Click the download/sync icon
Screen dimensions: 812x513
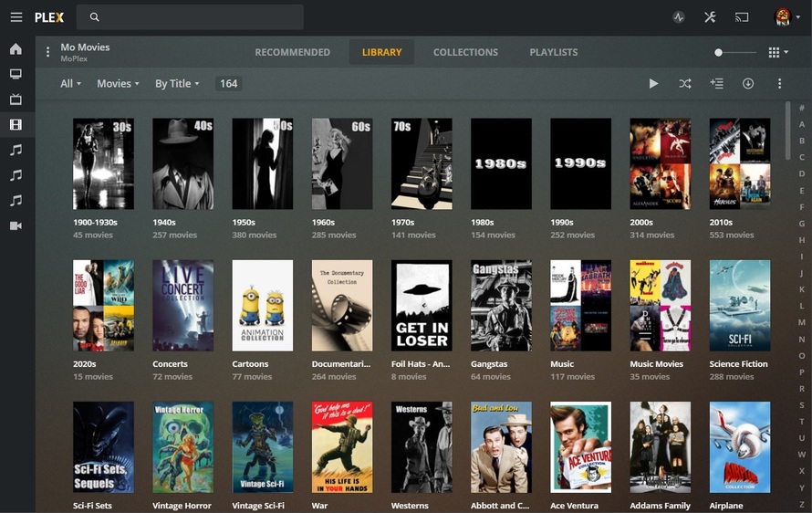pos(748,83)
